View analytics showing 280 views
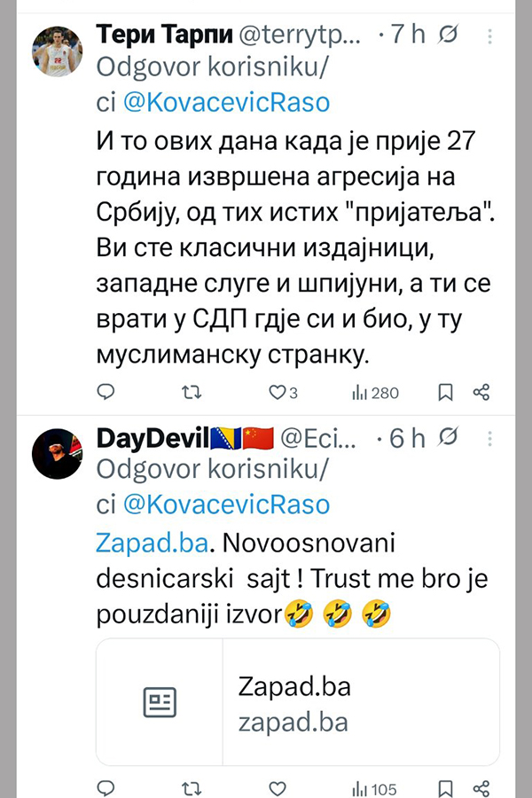Screen dimensions: 532x798 pos(376,392)
